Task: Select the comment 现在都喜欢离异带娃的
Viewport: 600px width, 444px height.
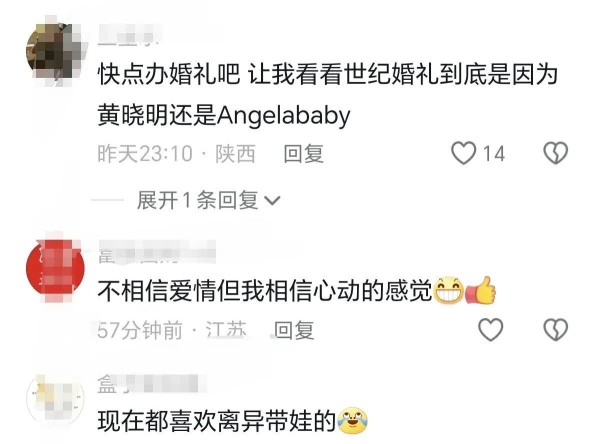Action: tap(217, 421)
